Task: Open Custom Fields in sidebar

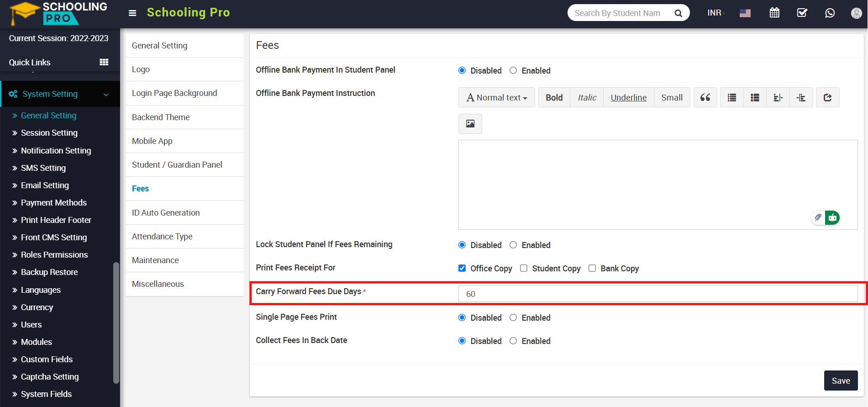Action: click(47, 359)
